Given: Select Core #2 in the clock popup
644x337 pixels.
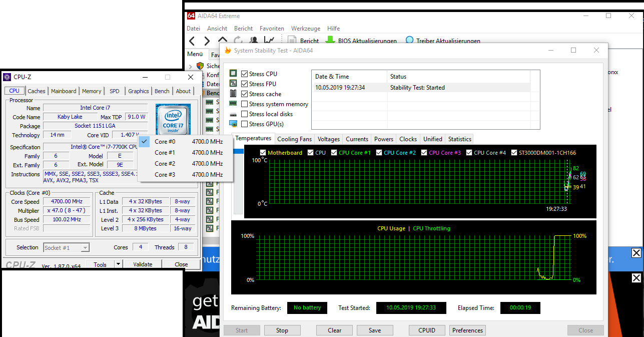Looking at the screenshot, I should click(186, 164).
